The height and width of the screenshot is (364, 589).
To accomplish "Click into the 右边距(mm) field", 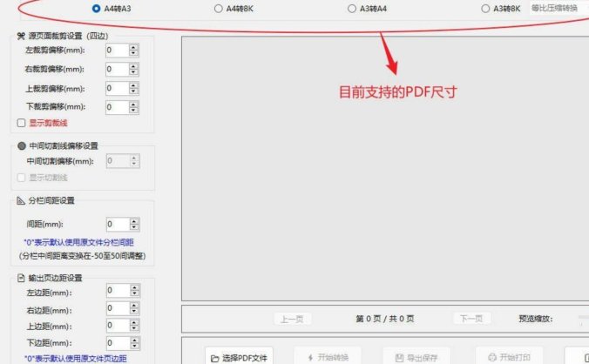I will pos(118,308).
